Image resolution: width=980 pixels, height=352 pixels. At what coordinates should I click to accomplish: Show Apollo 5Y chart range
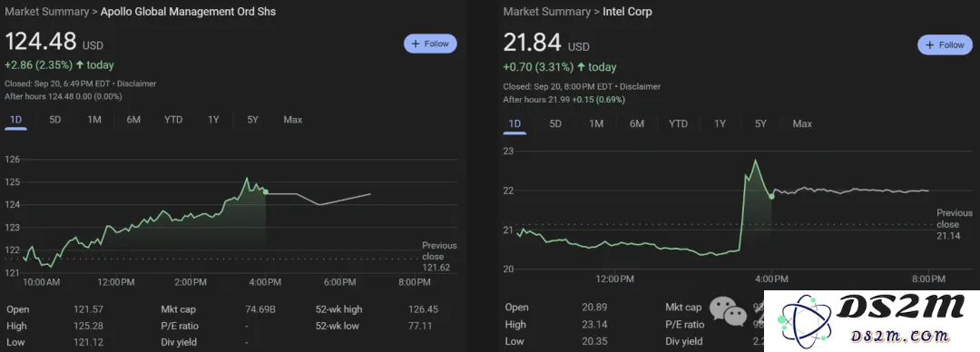(x=252, y=120)
